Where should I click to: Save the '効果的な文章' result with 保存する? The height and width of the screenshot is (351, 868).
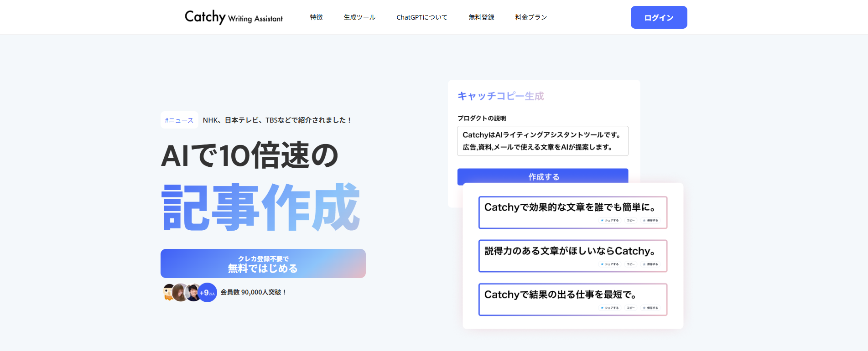pyautogui.click(x=650, y=220)
